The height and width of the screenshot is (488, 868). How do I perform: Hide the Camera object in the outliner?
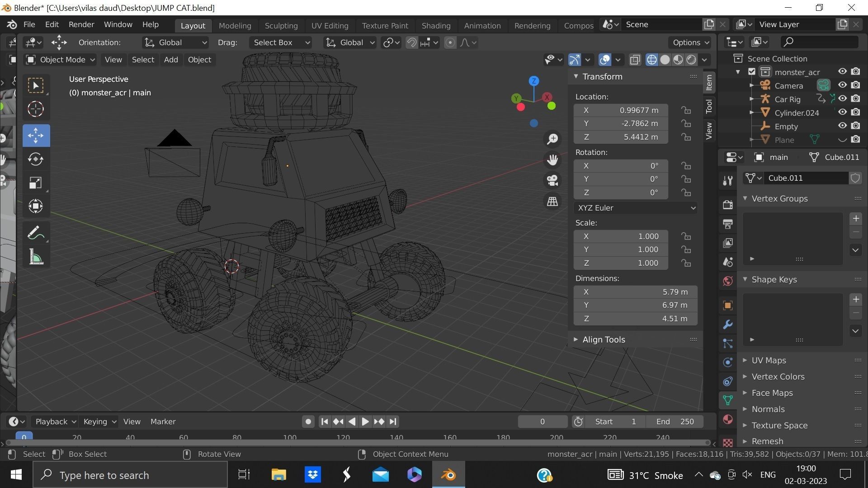point(842,85)
